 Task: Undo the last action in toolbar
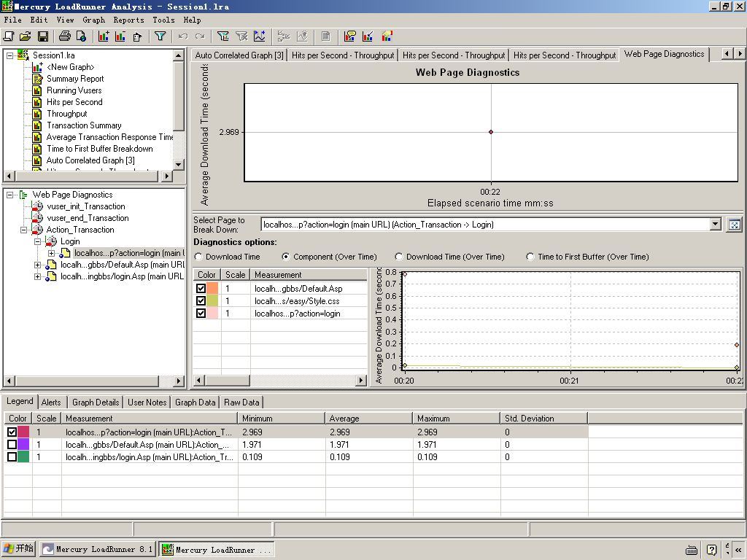(x=183, y=36)
